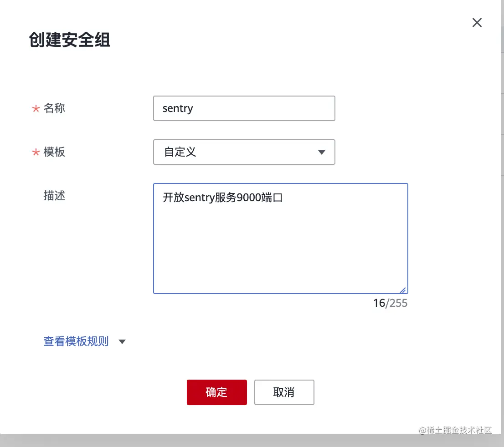
Task: Open the 查看模板规则 link
Action: [x=76, y=341]
